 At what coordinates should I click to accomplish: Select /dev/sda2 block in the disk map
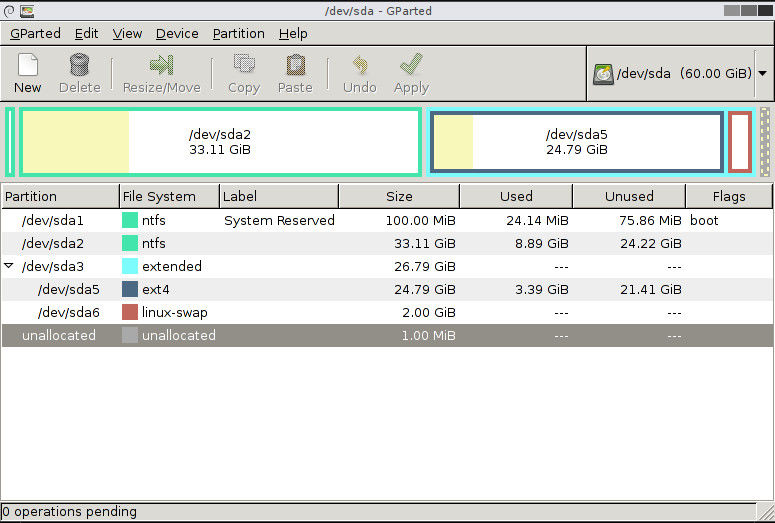tap(220, 142)
